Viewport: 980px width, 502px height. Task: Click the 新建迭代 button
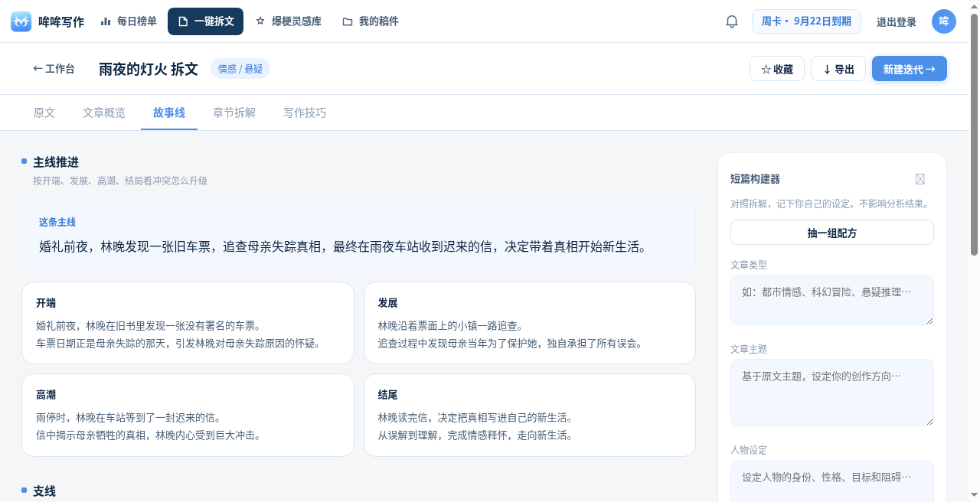[x=910, y=69]
